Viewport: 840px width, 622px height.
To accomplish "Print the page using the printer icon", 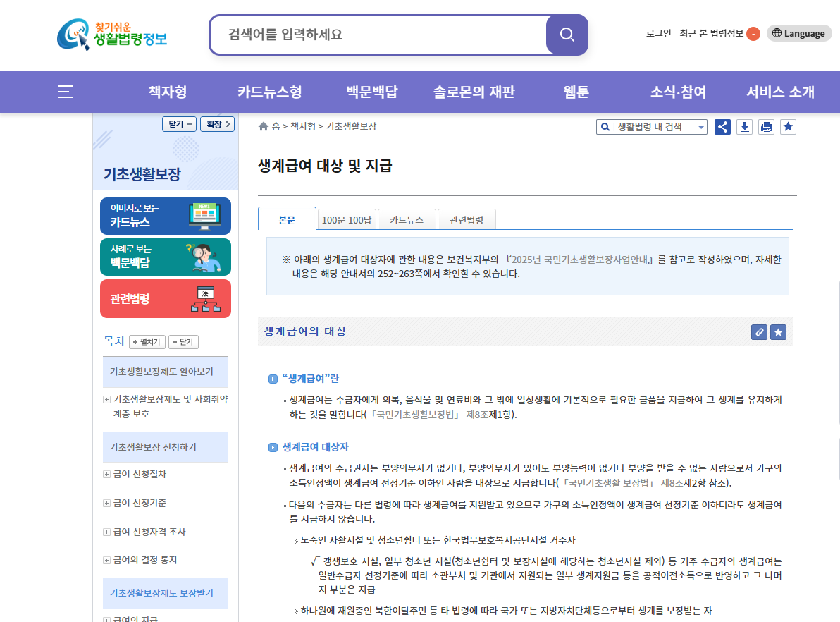I will (x=766, y=126).
